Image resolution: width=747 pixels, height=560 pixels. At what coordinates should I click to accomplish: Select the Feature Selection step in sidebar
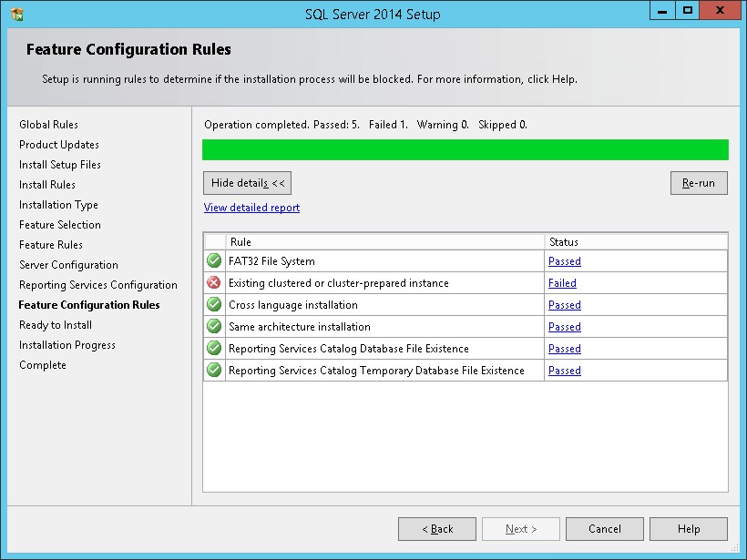point(60,225)
